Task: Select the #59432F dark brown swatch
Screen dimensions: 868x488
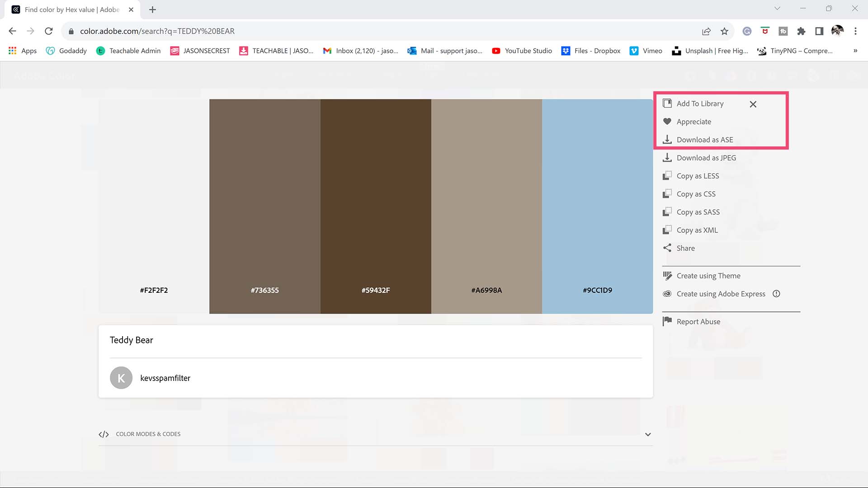Action: [x=376, y=206]
